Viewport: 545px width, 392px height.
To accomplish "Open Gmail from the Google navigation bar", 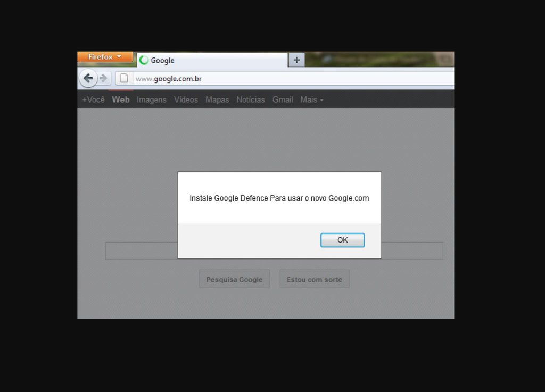I will [282, 99].
